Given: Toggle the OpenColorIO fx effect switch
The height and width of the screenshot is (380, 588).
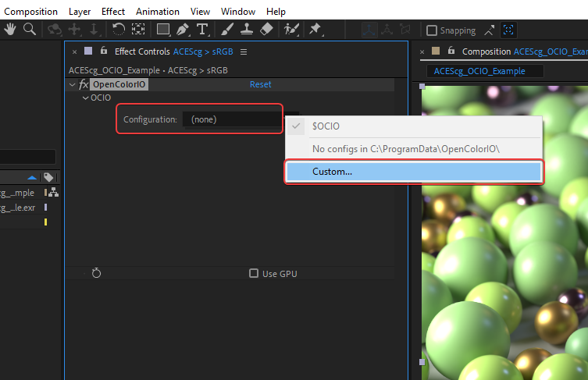Looking at the screenshot, I should click(x=84, y=84).
